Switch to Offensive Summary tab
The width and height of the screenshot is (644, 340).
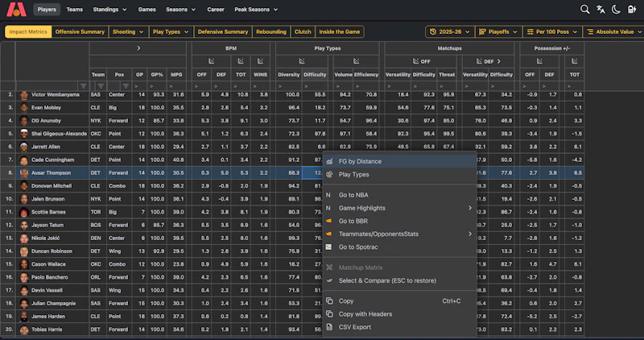pyautogui.click(x=80, y=31)
